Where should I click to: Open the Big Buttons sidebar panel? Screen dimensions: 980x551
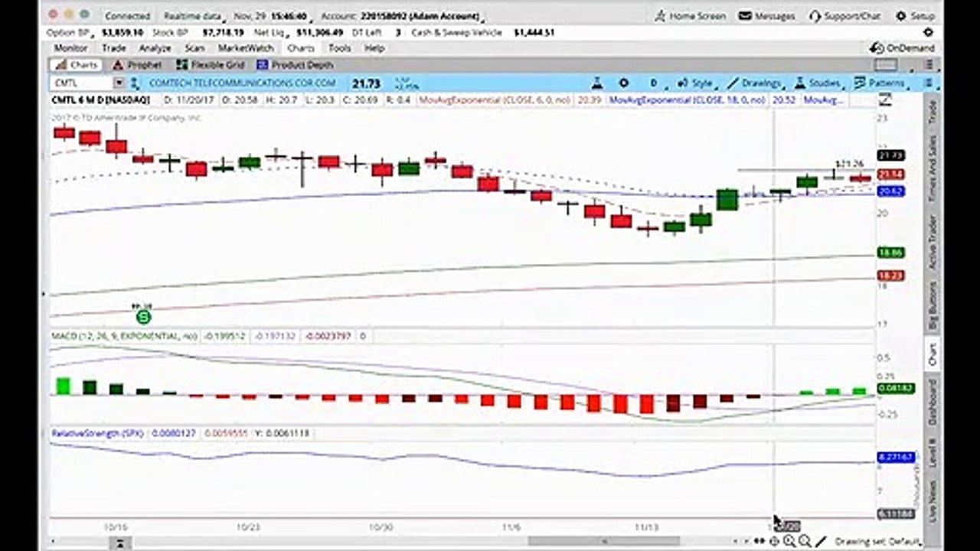click(x=933, y=306)
